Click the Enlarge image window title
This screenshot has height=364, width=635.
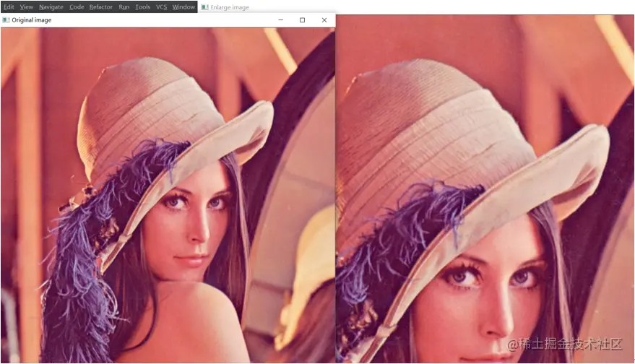tap(230, 7)
